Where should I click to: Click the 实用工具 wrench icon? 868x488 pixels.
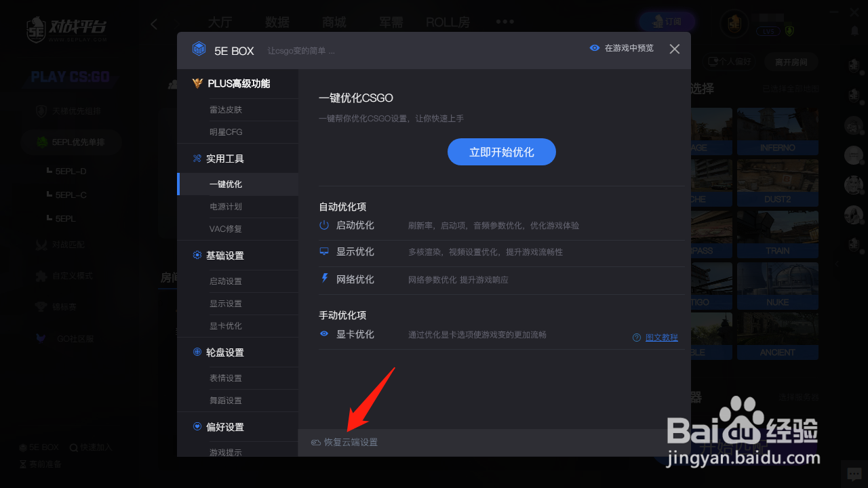pyautogui.click(x=197, y=159)
